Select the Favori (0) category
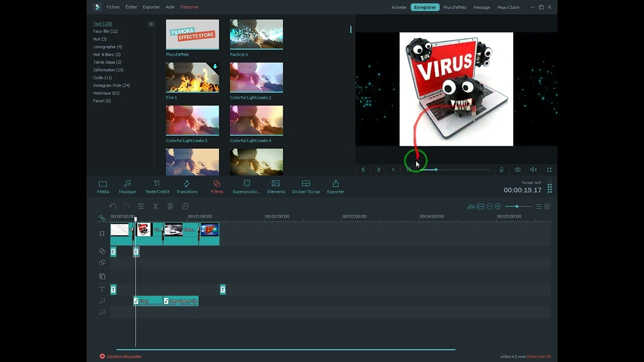This screenshot has height=362, width=644. point(102,101)
